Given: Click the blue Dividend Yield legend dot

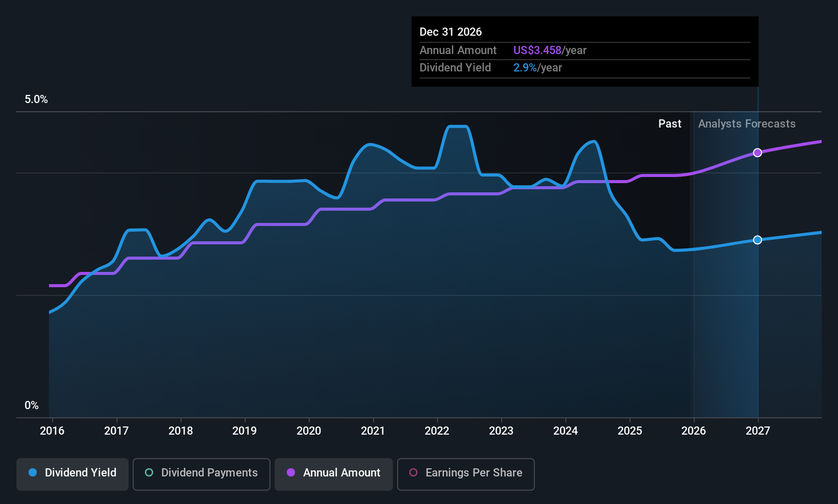Looking at the screenshot, I should click(x=33, y=472).
